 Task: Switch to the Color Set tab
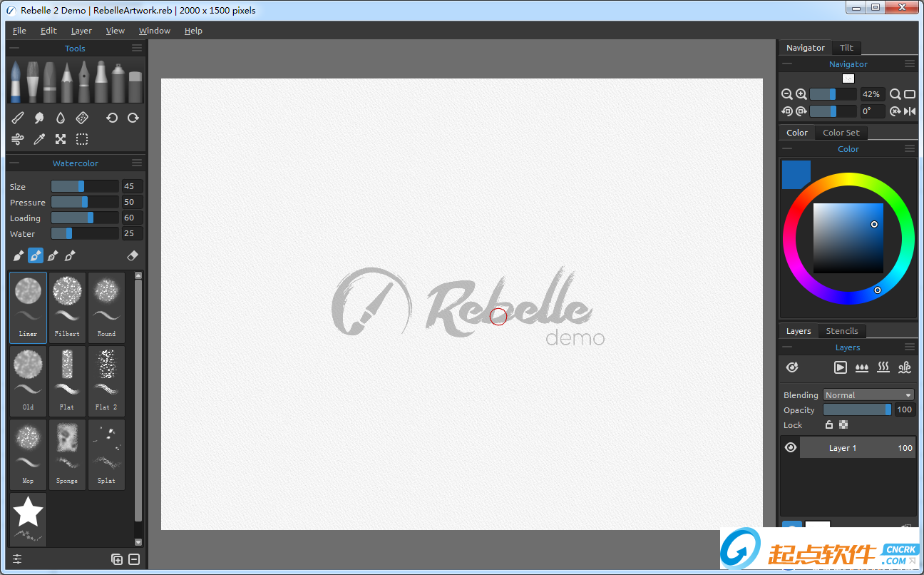click(x=841, y=133)
